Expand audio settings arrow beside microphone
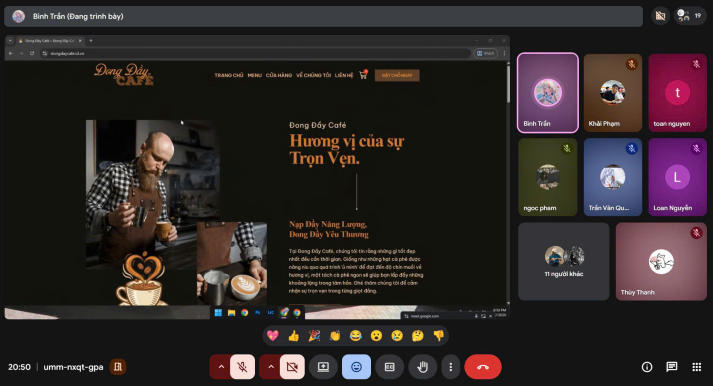Image resolution: width=713 pixels, height=386 pixels. [221, 367]
